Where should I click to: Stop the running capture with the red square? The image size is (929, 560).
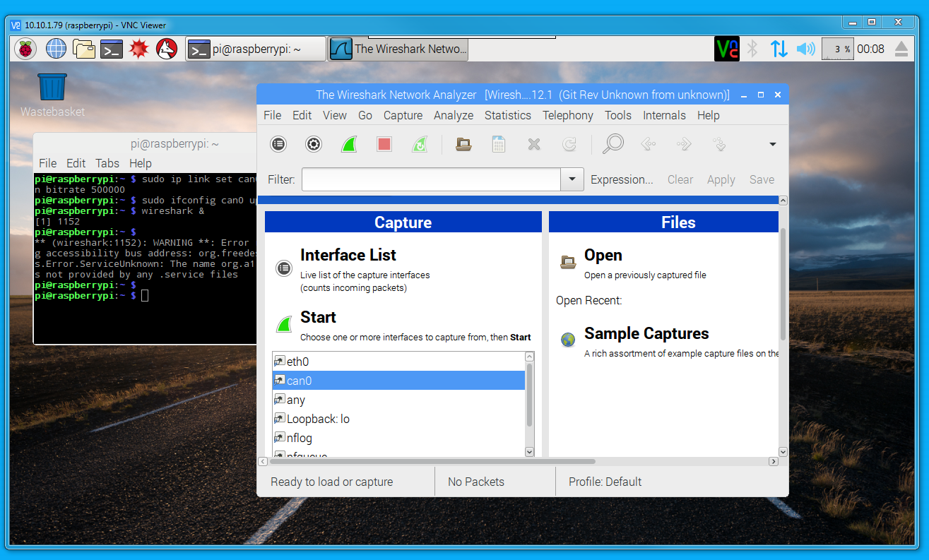(x=384, y=144)
